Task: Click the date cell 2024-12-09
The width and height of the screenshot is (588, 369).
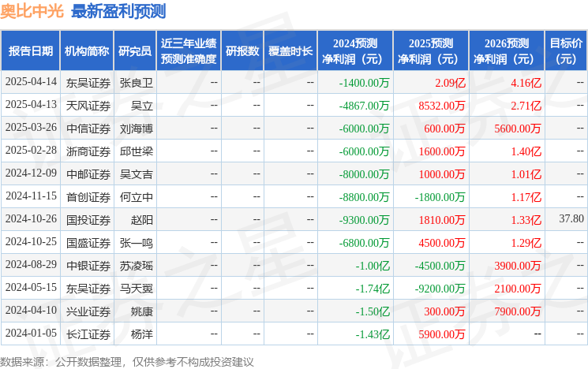Action: (31, 173)
